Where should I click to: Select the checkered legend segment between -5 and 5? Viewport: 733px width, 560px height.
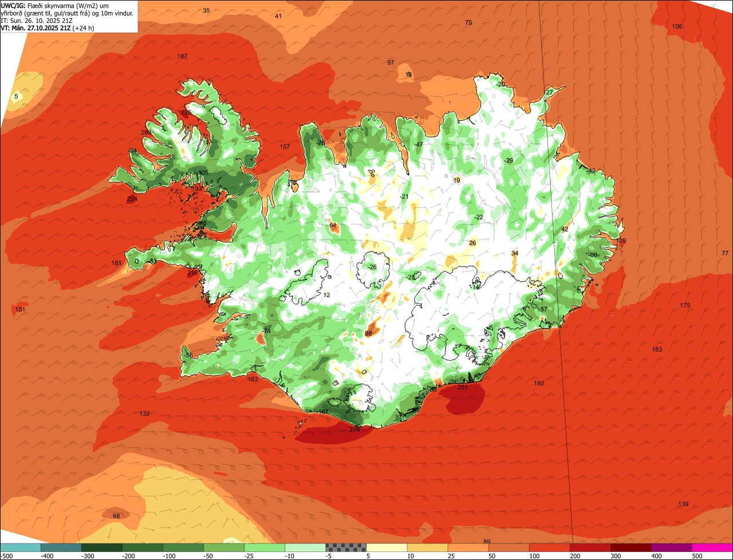pyautogui.click(x=346, y=547)
